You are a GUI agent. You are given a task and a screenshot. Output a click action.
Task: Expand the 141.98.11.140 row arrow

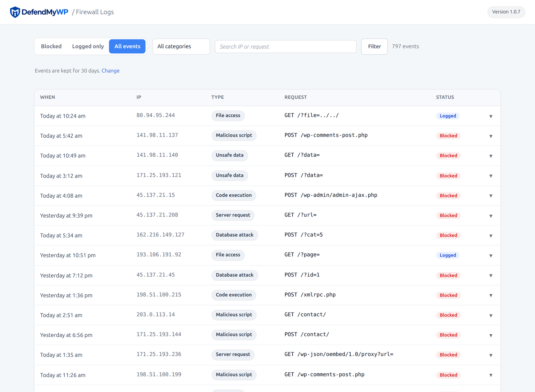[x=491, y=156]
